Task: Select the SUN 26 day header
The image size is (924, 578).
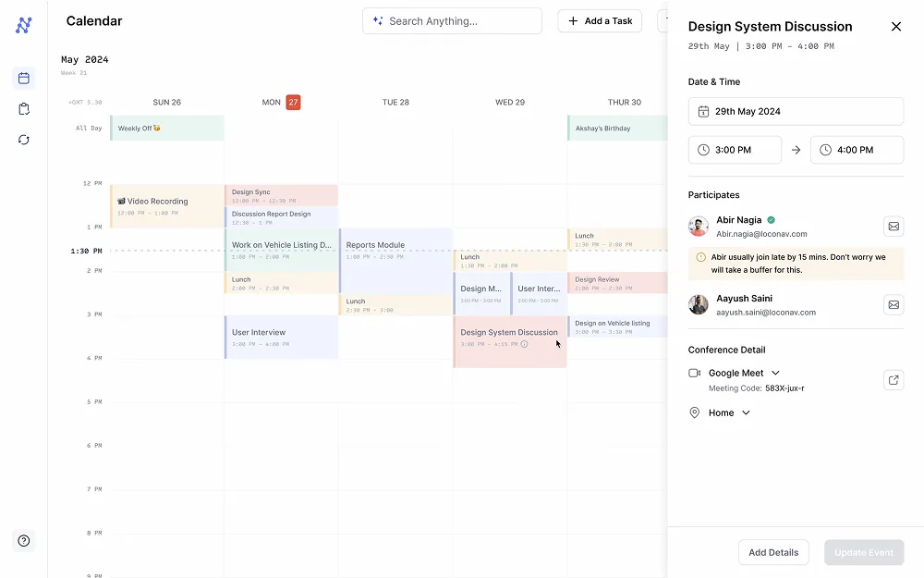Action: 166,102
